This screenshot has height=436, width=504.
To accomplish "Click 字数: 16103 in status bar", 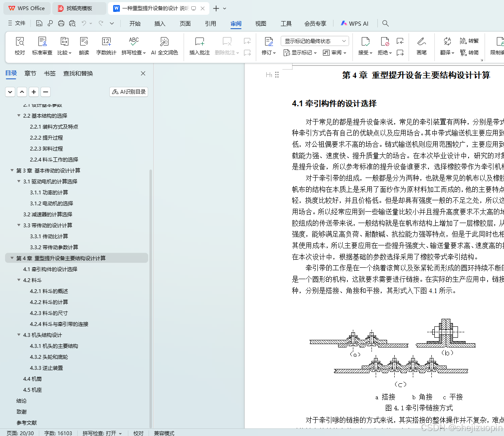I will [x=58, y=433].
